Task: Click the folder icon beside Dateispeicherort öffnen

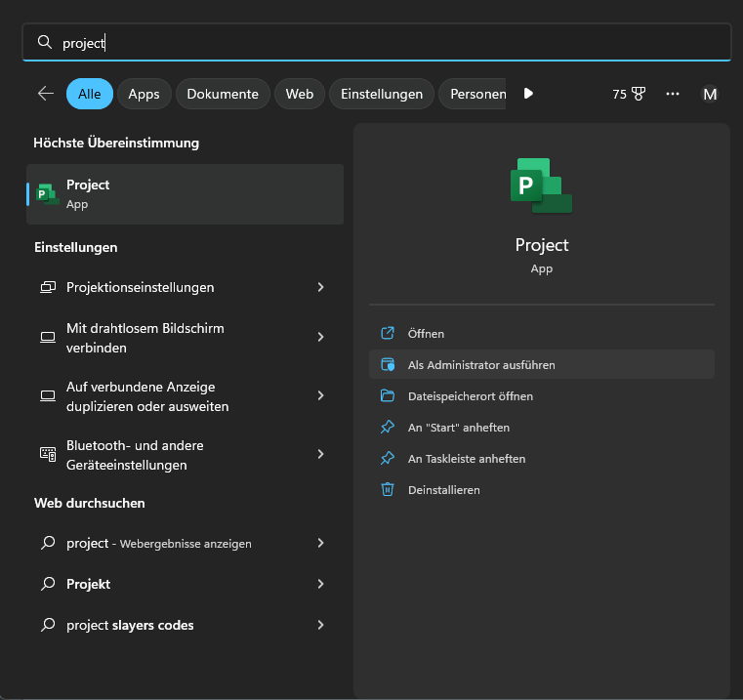Action: [x=388, y=395]
